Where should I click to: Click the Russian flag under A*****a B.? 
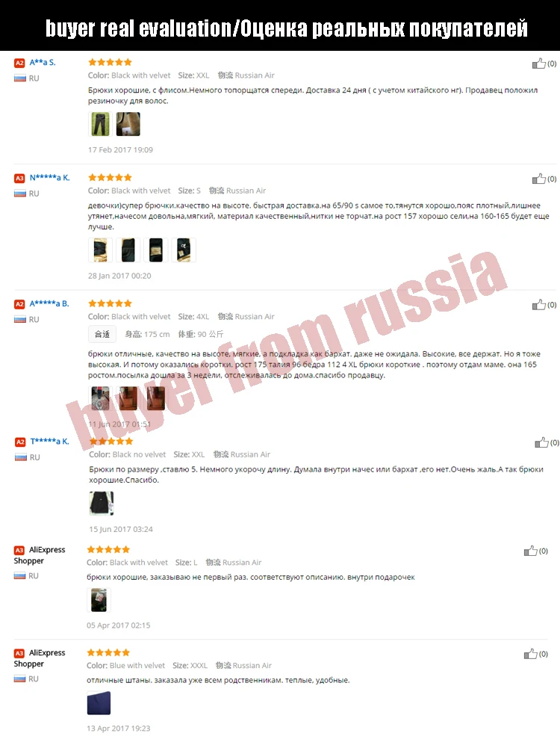click(x=20, y=319)
